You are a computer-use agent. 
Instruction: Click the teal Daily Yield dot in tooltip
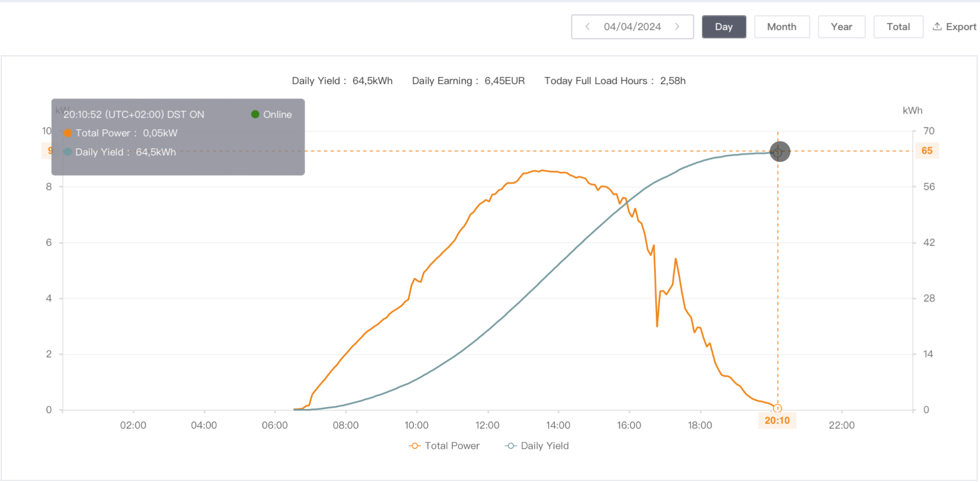[x=68, y=152]
